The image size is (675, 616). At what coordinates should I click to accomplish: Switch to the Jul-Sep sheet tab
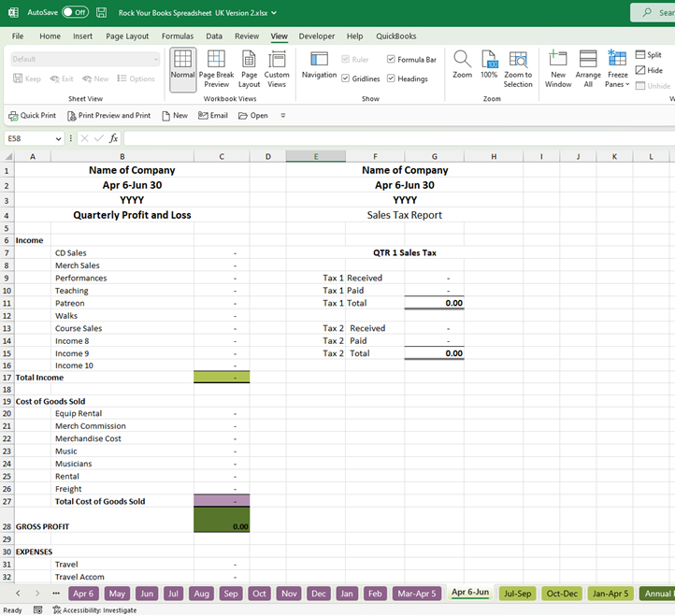click(x=517, y=594)
